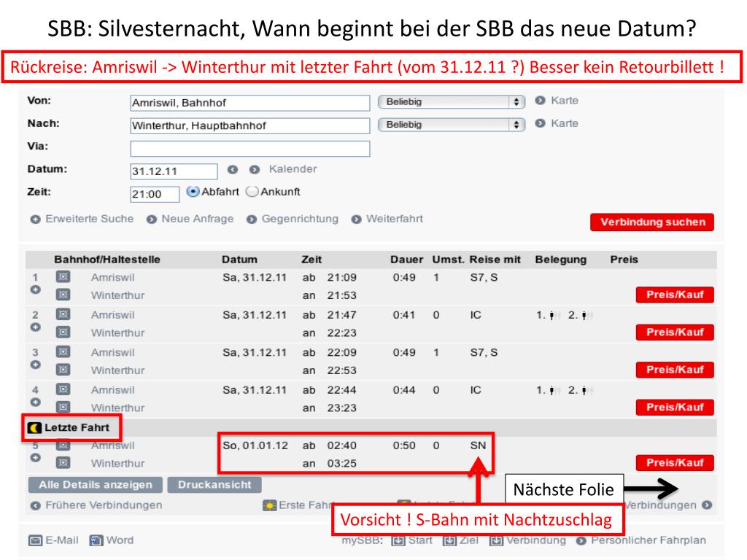Click station icon beside Winterthur in connection 3
This screenshot has width=747, height=560.
point(63,370)
